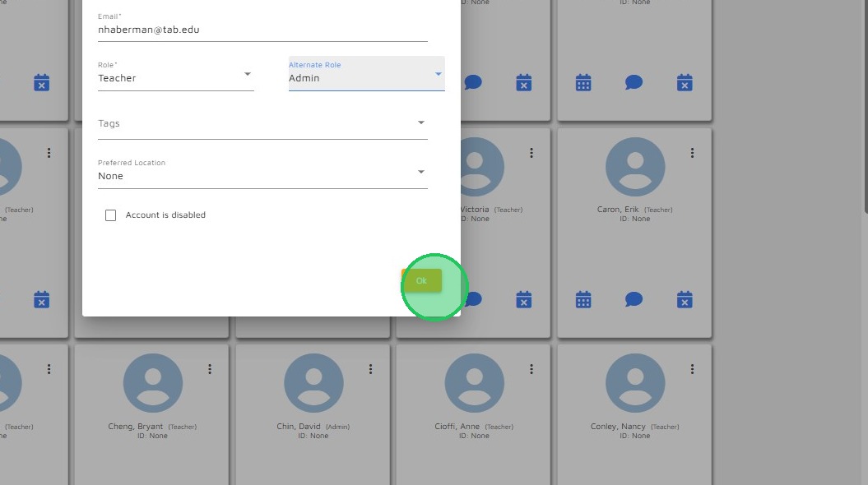Click the page's vertical scrollbar thumb

pos(866,105)
